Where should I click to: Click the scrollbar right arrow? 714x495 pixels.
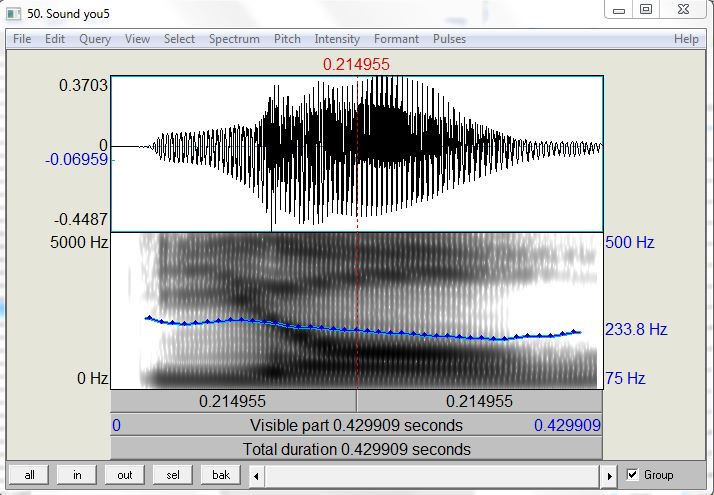click(x=609, y=476)
